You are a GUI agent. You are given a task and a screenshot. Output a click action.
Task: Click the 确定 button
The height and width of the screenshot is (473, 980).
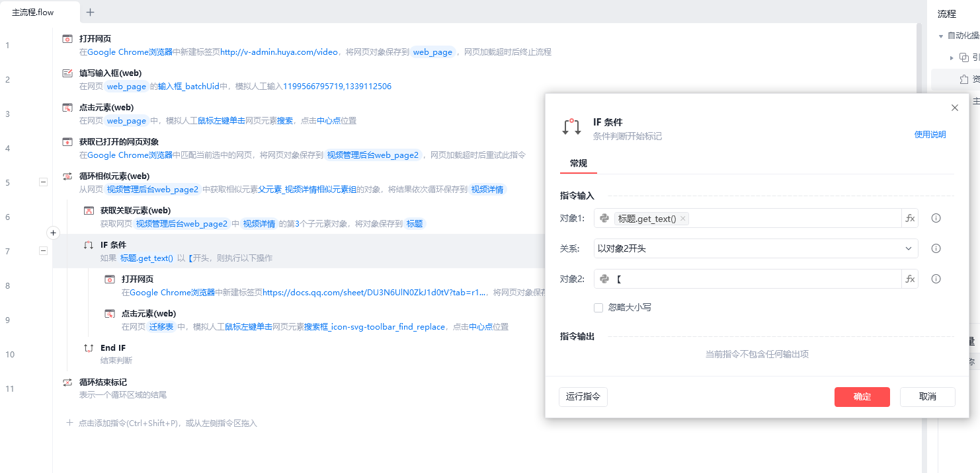coord(862,397)
